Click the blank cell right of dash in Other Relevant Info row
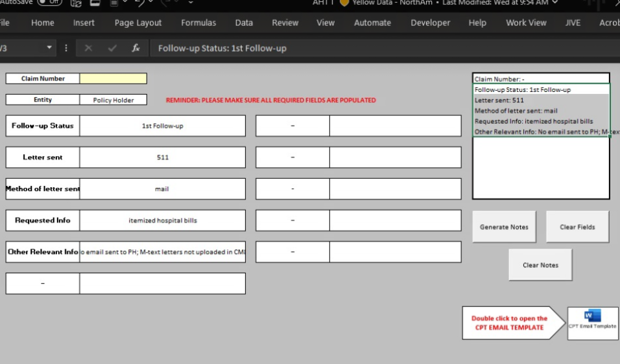 point(396,252)
